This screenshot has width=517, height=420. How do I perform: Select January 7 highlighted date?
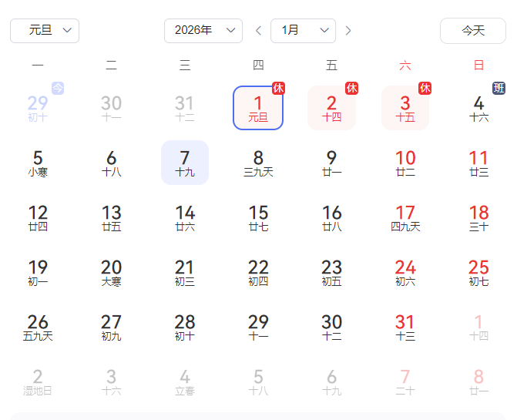point(185,163)
